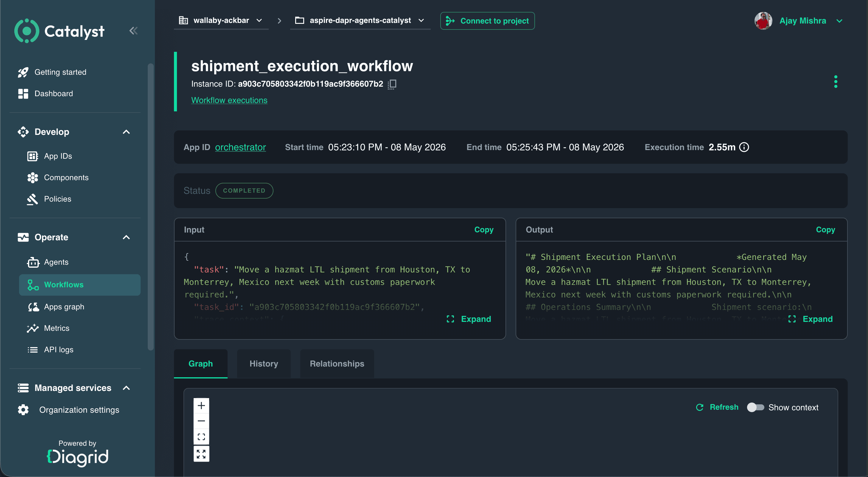Enter graph fullscreen mode
This screenshot has width=868, height=477.
(x=201, y=454)
